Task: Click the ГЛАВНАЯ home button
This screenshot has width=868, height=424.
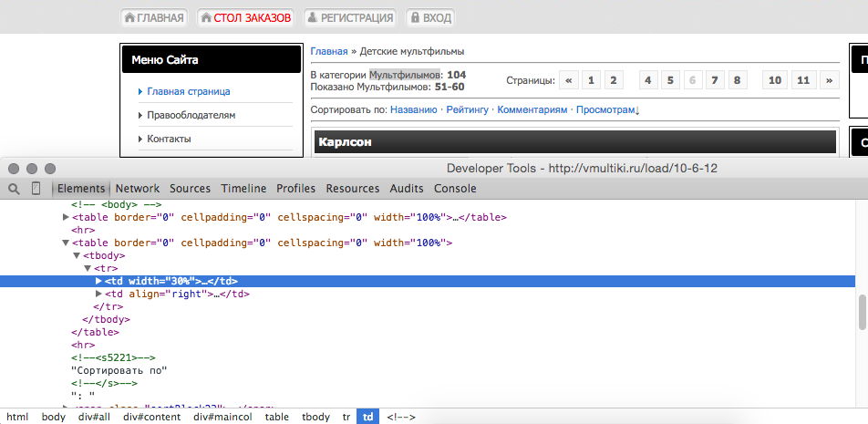Action: click(x=154, y=17)
